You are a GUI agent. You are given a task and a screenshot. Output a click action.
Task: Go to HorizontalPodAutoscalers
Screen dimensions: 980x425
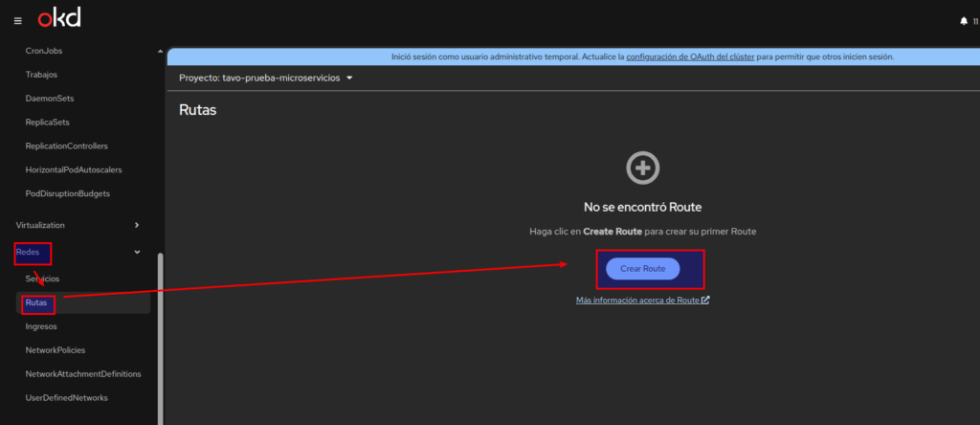pyautogui.click(x=74, y=169)
